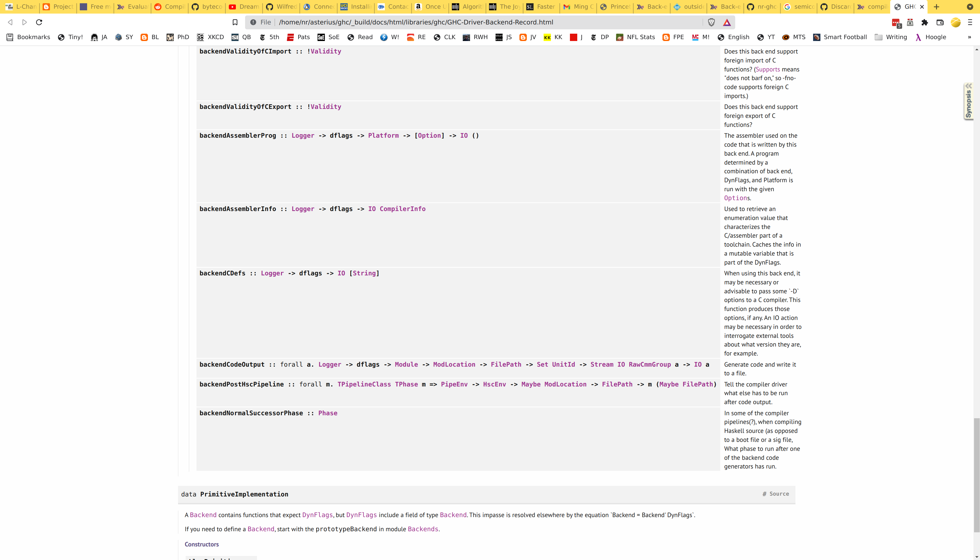
Task: Switch to the Dream YouTube tab
Action: click(245, 7)
